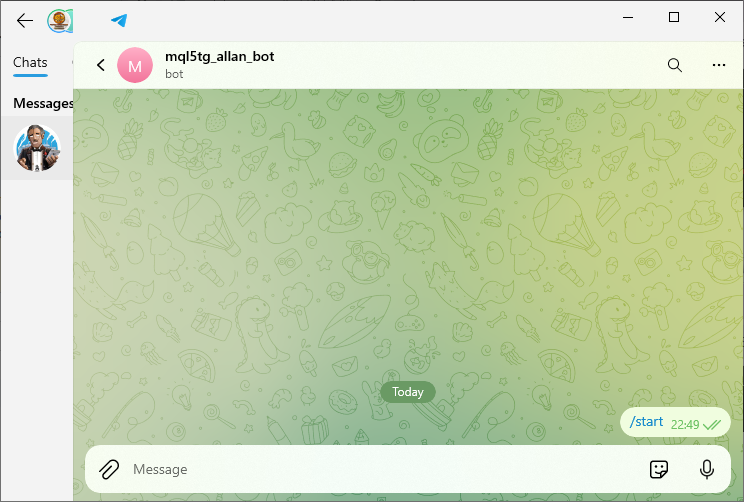The width and height of the screenshot is (744, 502).
Task: Click the Telegram paper plane icon
Action: [119, 20]
